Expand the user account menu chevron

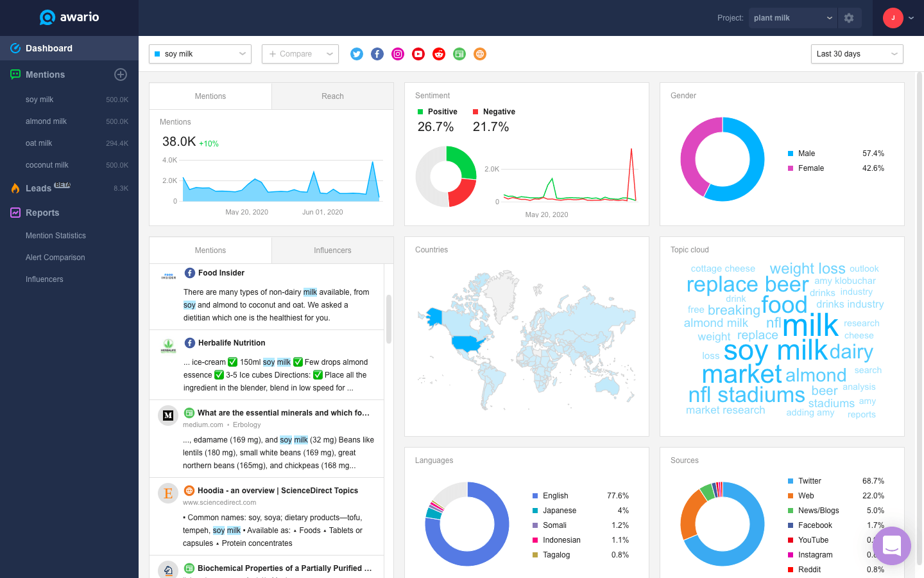pyautogui.click(x=911, y=18)
